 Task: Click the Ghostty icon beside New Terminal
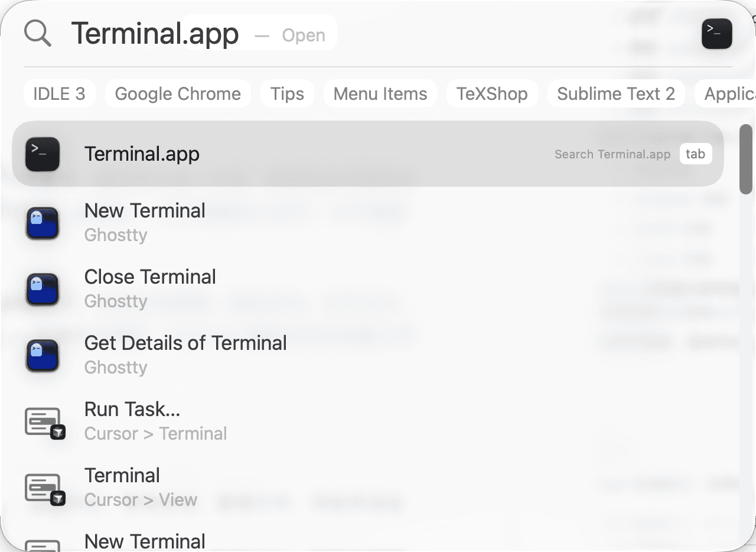click(43, 223)
